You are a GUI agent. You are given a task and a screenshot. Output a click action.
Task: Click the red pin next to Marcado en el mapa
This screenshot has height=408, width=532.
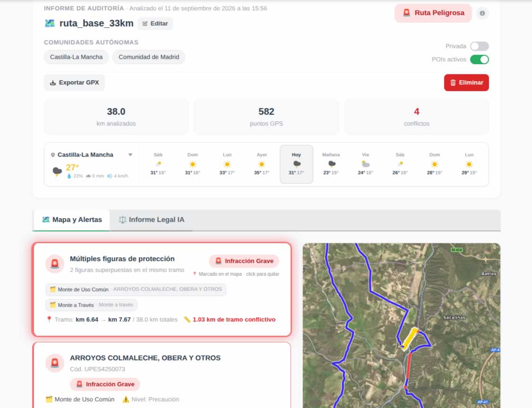click(194, 274)
